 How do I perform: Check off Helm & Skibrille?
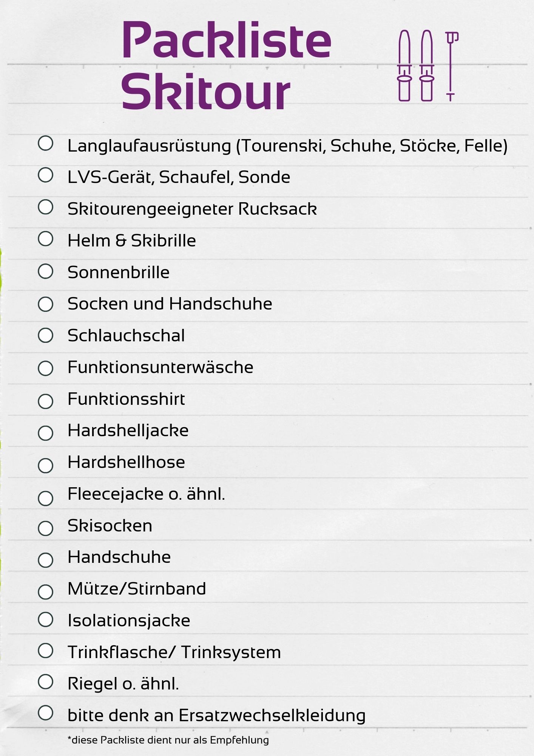(x=46, y=239)
